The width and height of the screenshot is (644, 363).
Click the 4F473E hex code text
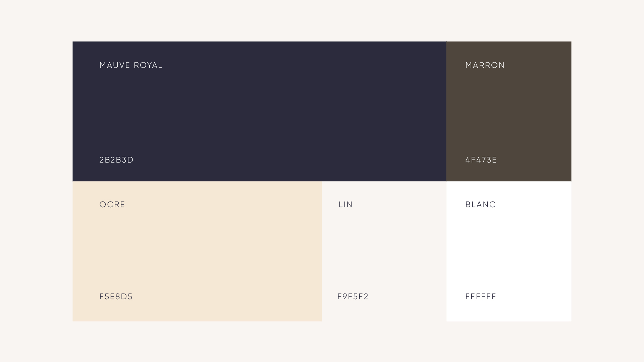481,160
